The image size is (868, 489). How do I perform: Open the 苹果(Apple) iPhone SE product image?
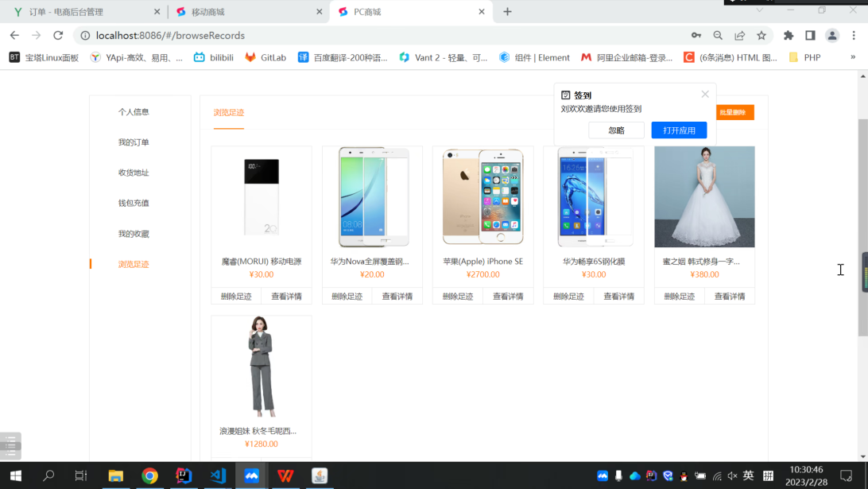[482, 197]
